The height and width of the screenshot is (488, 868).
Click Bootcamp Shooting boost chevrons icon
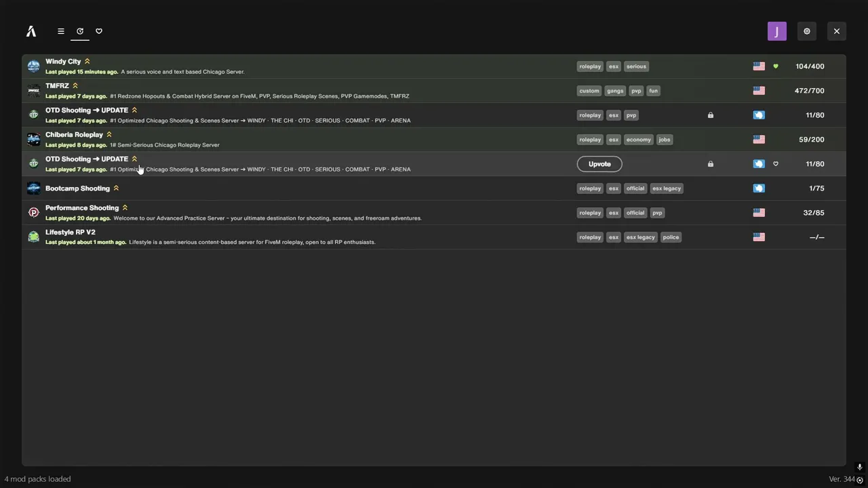click(x=116, y=188)
